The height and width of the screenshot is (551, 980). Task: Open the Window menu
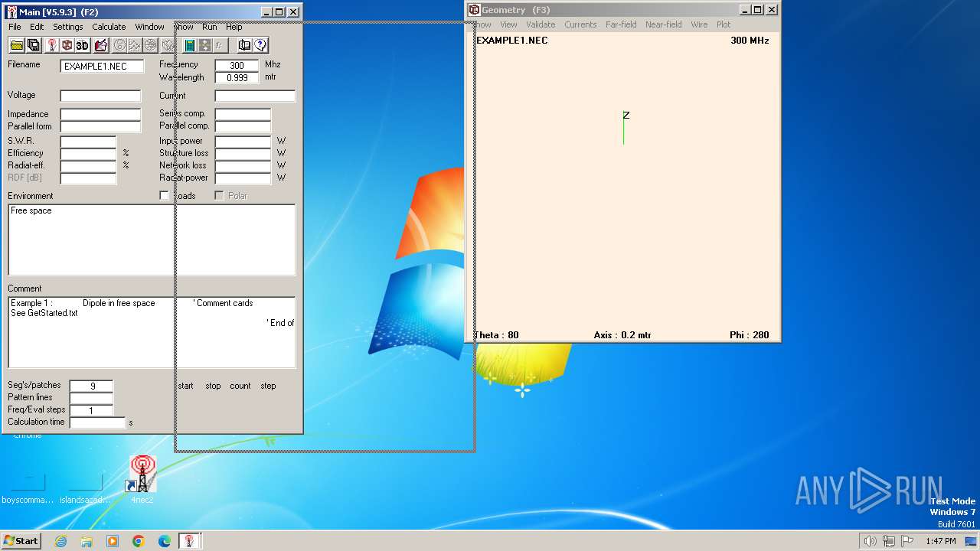coord(149,27)
